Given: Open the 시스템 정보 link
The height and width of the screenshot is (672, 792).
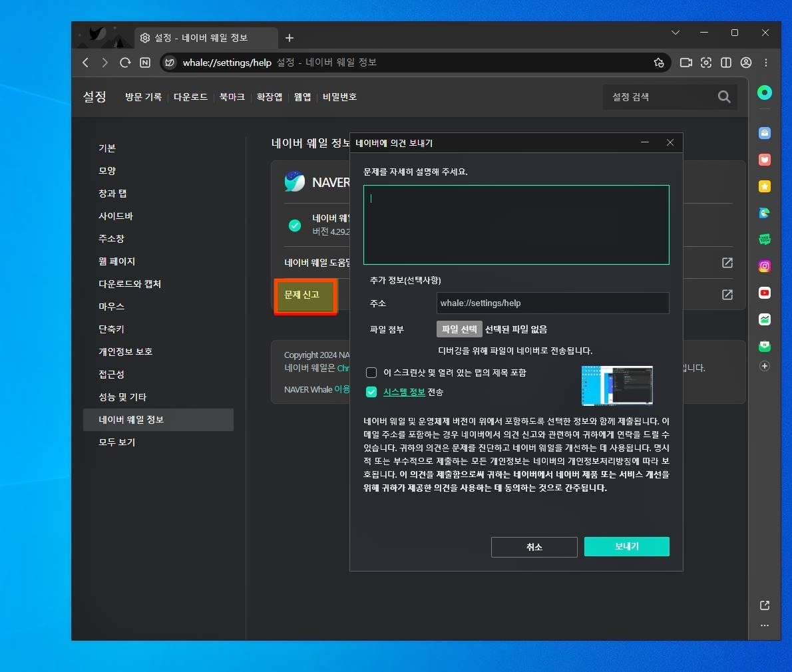Looking at the screenshot, I should coord(404,392).
